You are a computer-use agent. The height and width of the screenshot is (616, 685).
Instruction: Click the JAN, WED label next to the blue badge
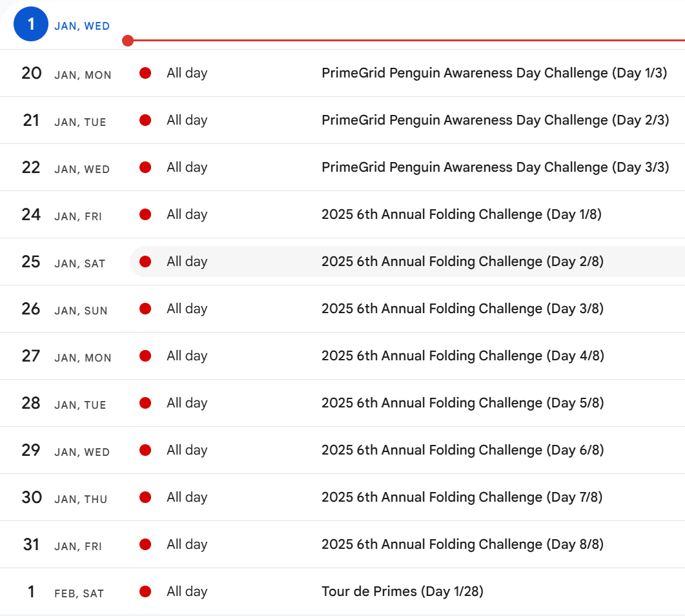tap(82, 25)
